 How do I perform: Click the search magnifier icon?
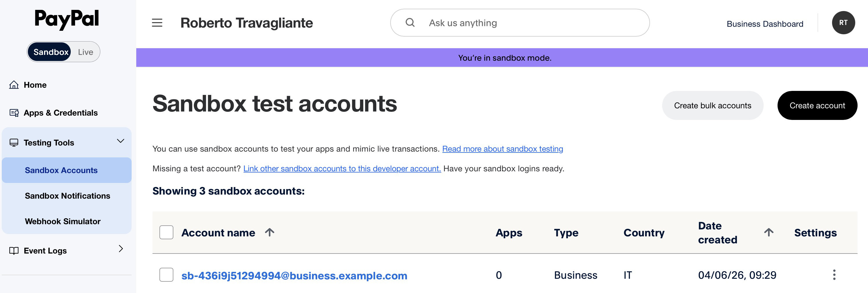[x=410, y=23]
